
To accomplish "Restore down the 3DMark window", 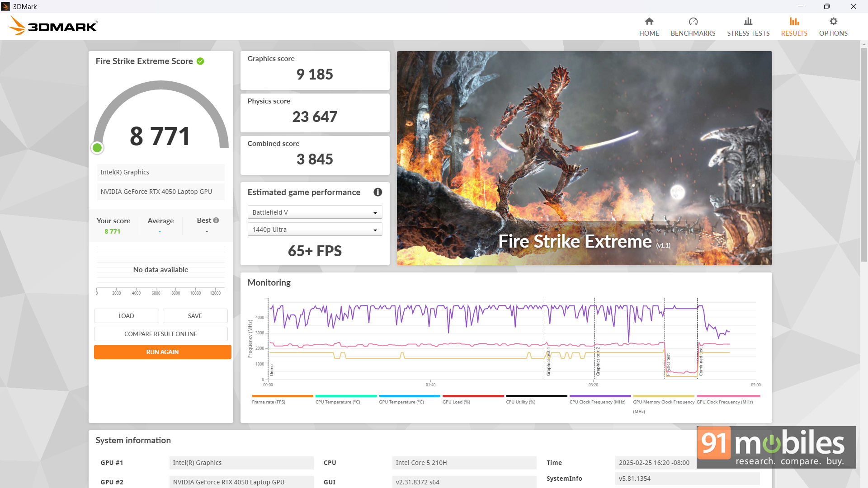I will pos(826,6).
